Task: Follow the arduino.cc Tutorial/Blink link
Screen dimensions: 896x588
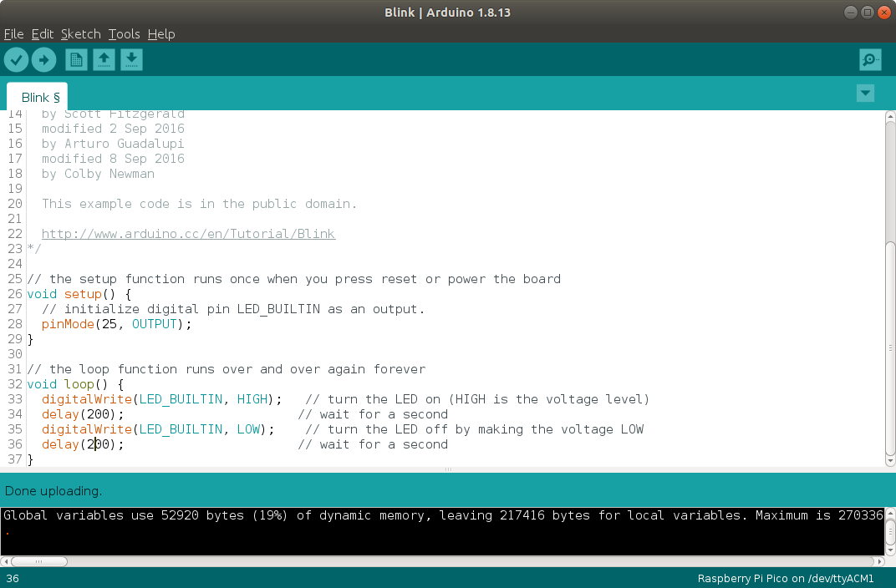Action: coord(188,234)
